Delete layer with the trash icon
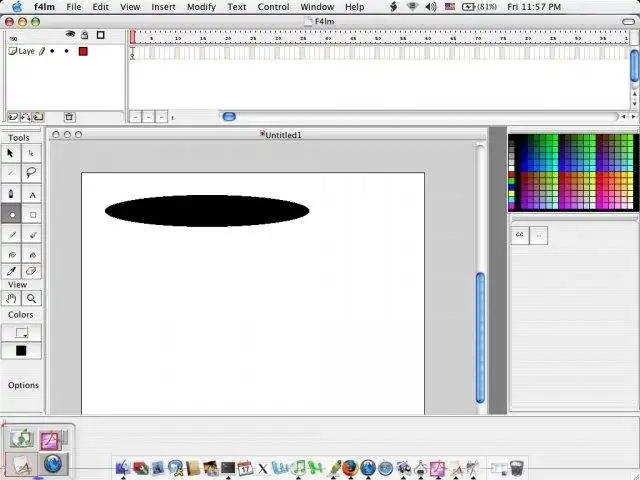 point(69,117)
